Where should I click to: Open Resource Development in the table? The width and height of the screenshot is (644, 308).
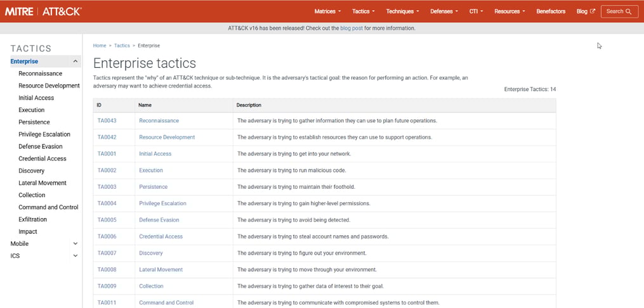(x=167, y=137)
